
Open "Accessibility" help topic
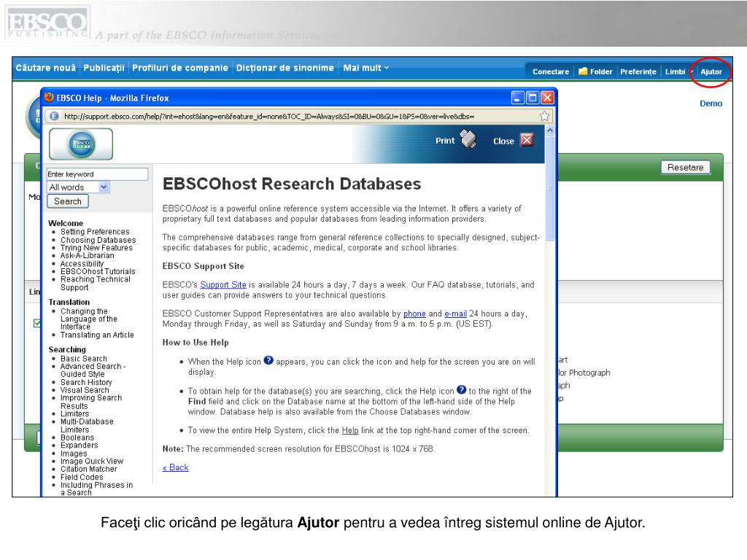pos(82,264)
